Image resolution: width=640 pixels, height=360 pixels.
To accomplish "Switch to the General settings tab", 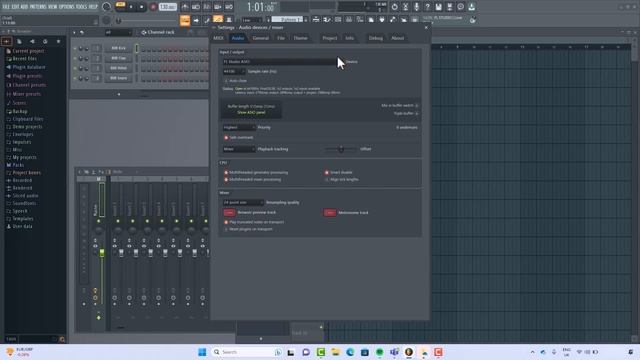I will pos(260,38).
